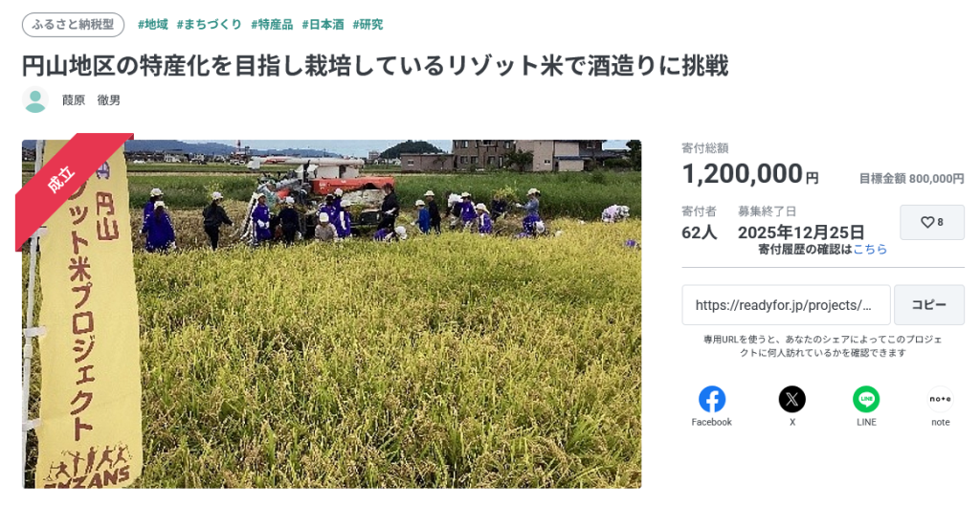Share project on note icon

(x=940, y=399)
